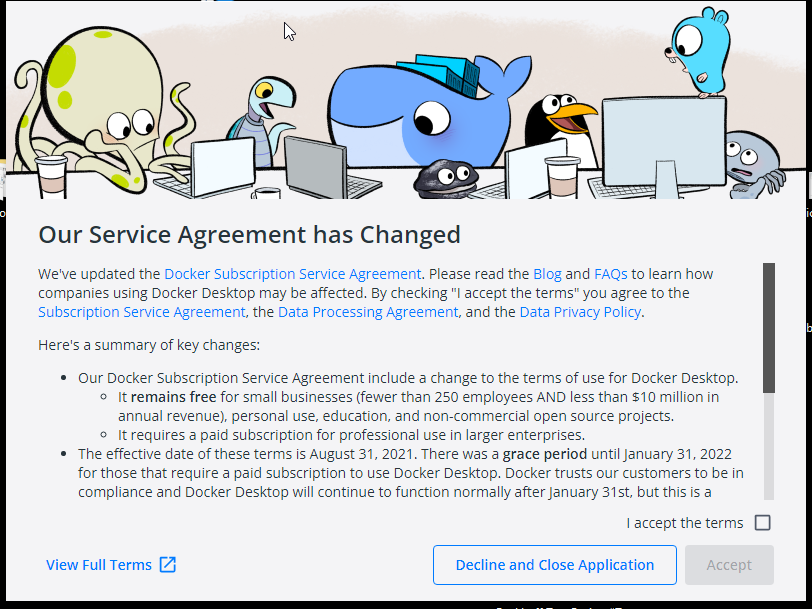The image size is (812, 609).
Task: Check the I accept the terms checkbox
Action: click(762, 523)
